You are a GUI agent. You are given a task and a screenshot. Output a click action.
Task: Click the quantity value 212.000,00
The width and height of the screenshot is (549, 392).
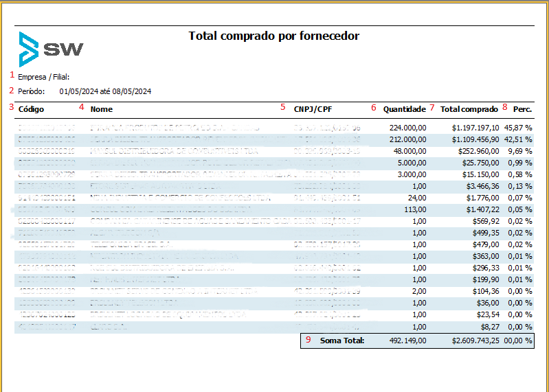tap(408, 139)
